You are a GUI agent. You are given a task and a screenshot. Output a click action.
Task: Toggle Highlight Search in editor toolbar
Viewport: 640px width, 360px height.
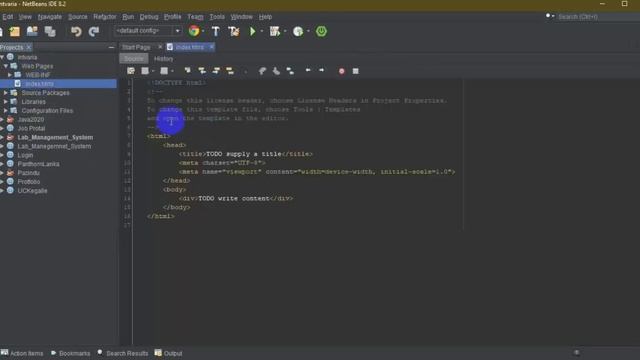coord(230,71)
